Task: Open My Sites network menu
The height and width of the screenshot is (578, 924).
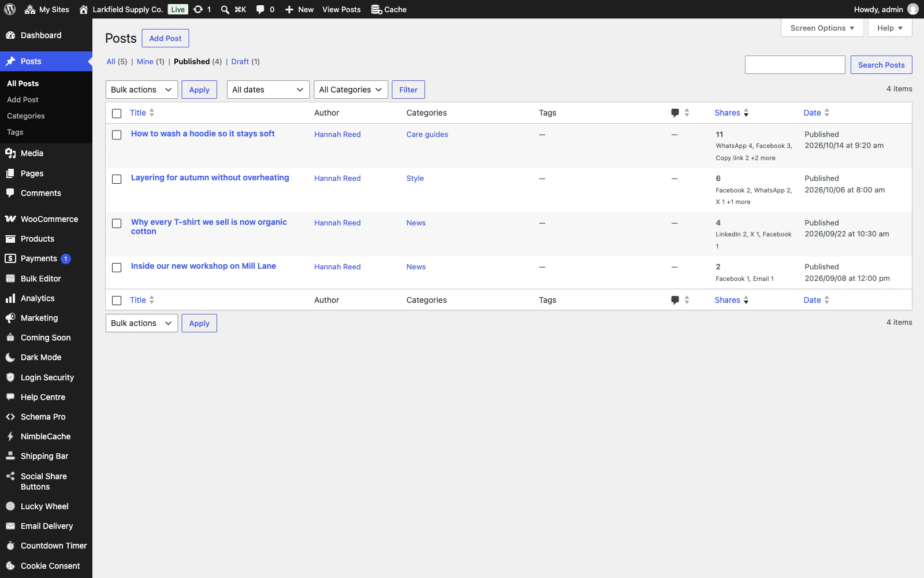Action: [47, 9]
